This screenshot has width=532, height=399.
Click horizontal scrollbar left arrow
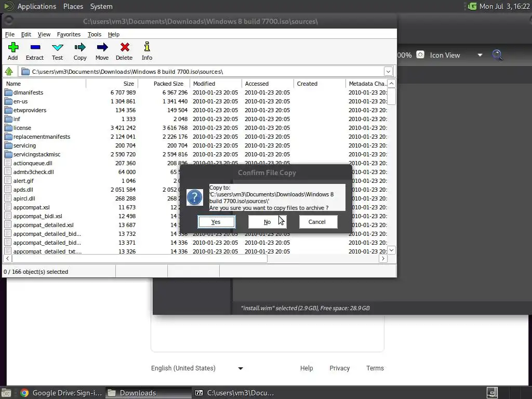(x=7, y=259)
